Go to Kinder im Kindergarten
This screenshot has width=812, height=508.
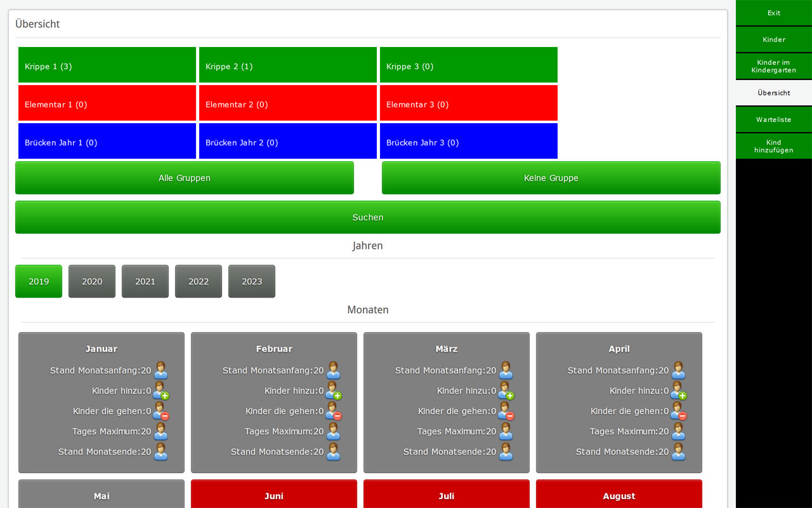click(x=773, y=66)
